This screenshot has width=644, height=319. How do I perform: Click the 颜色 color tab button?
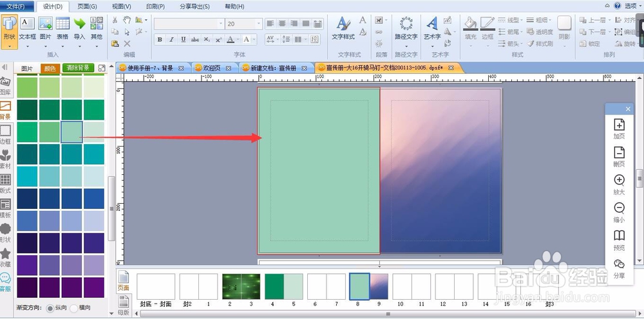coord(50,68)
